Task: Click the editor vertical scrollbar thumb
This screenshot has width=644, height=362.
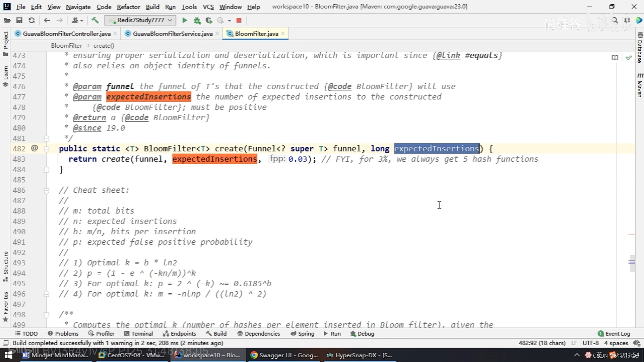Action: click(x=632, y=263)
